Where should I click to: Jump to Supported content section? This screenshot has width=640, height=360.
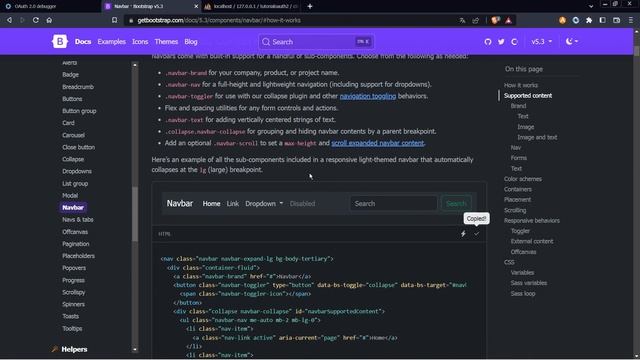coord(528,96)
